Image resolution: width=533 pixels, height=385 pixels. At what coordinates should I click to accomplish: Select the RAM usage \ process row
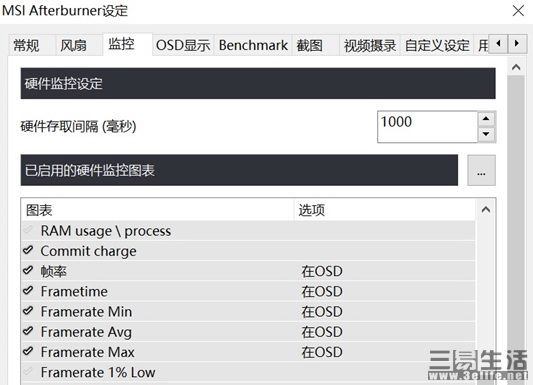click(x=248, y=231)
